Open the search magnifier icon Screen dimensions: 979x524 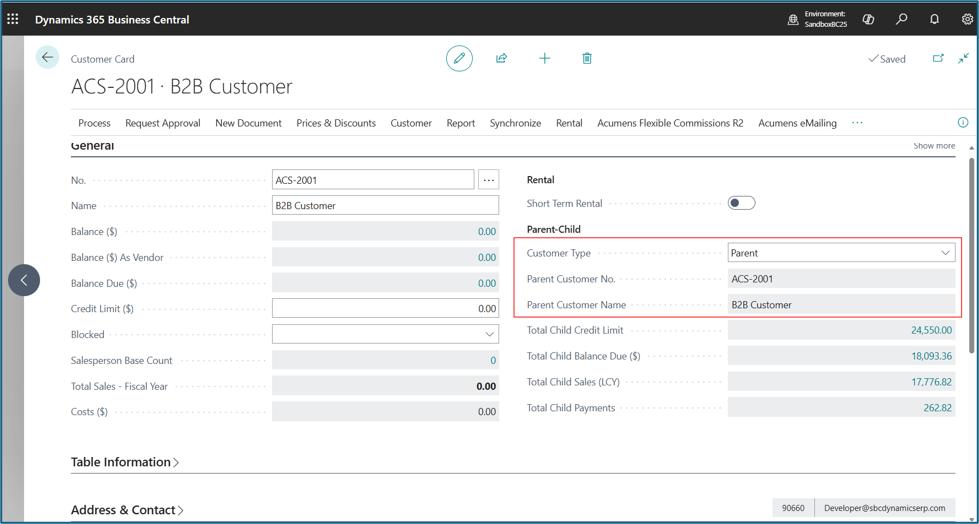902,19
